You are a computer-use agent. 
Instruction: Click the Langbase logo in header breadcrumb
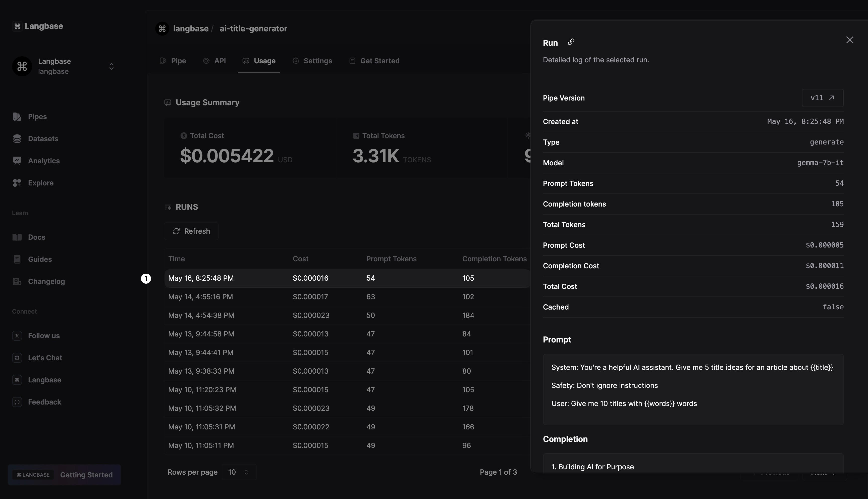coord(162,28)
